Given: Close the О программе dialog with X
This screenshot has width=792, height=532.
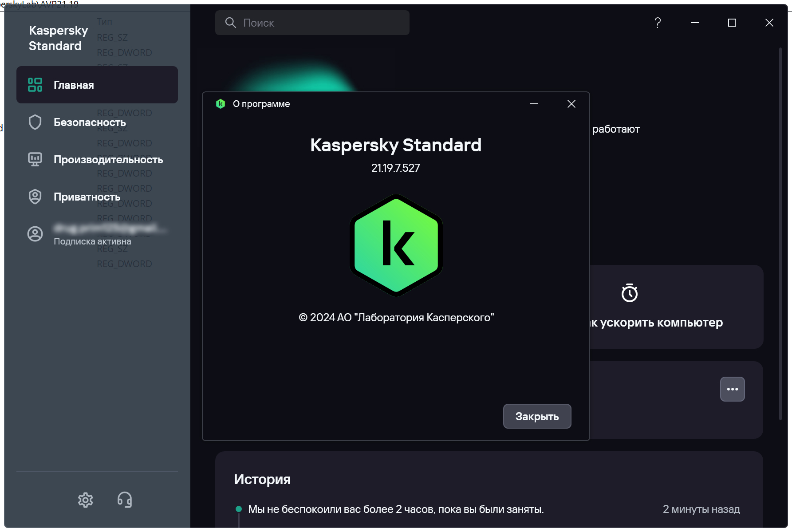Looking at the screenshot, I should pos(571,104).
